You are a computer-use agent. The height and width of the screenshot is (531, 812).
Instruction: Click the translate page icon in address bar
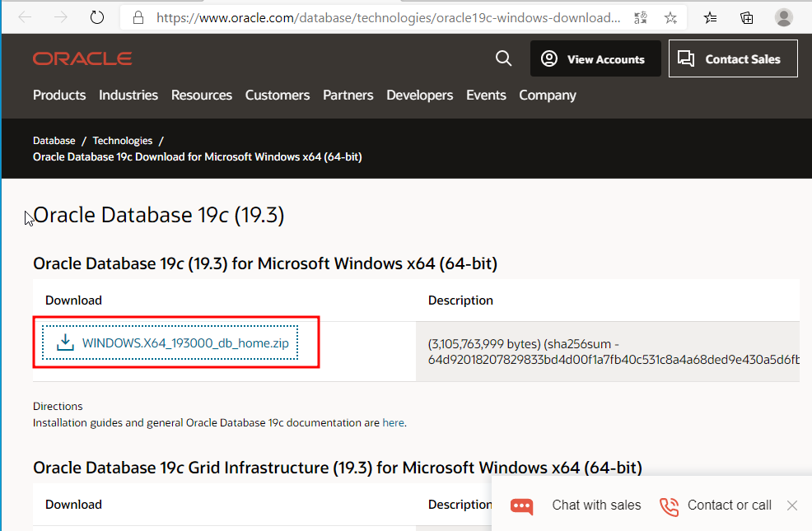(641, 18)
